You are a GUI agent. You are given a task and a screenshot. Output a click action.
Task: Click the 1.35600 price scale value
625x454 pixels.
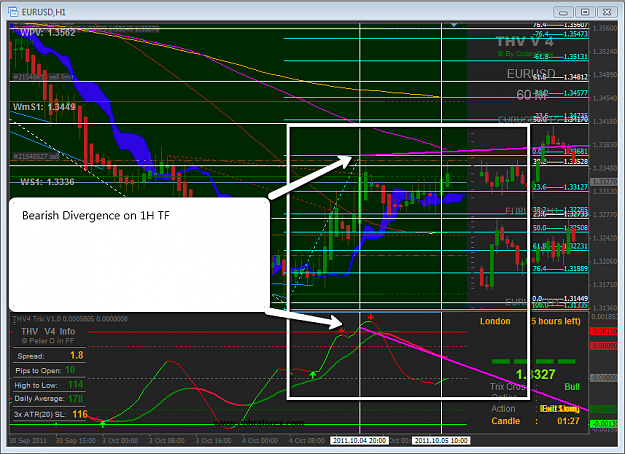(605, 28)
